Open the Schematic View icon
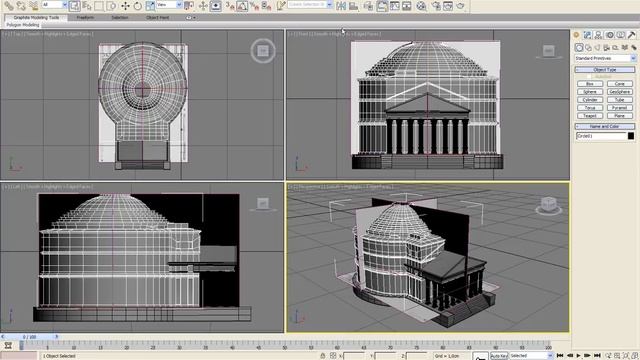640x360 pixels. pos(407,6)
